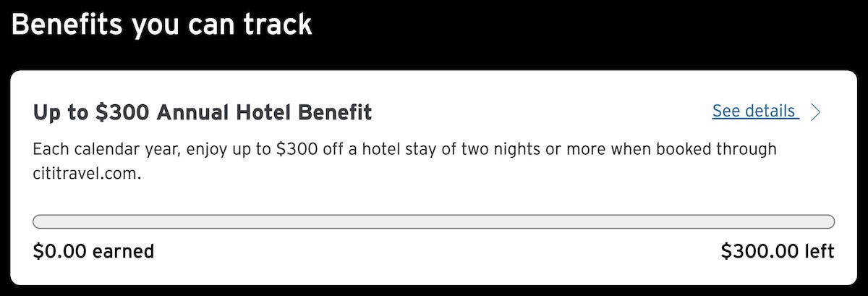Click the left end of the progress bar
868x296 pixels.
[x=38, y=221]
